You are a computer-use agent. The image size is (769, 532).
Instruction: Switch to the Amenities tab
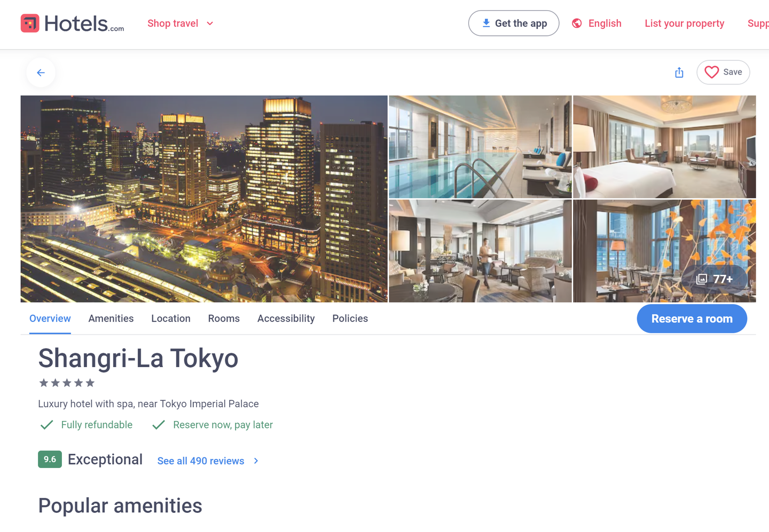click(x=111, y=319)
